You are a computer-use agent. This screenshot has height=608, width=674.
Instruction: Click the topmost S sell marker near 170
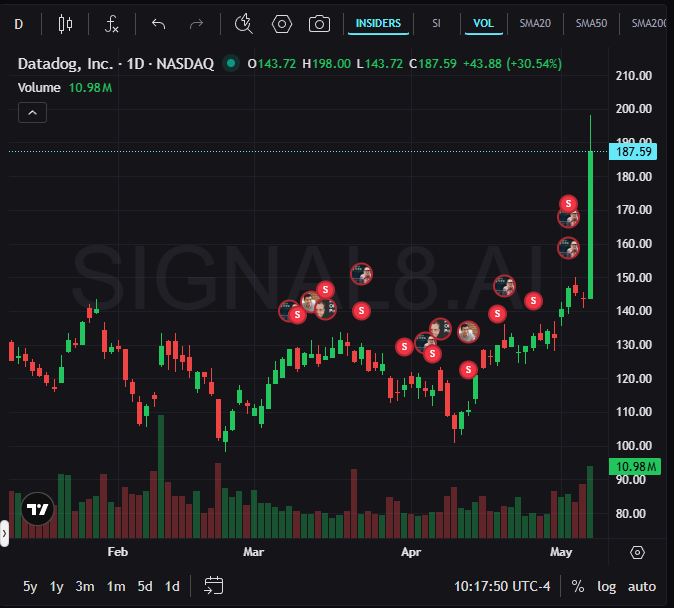568,204
